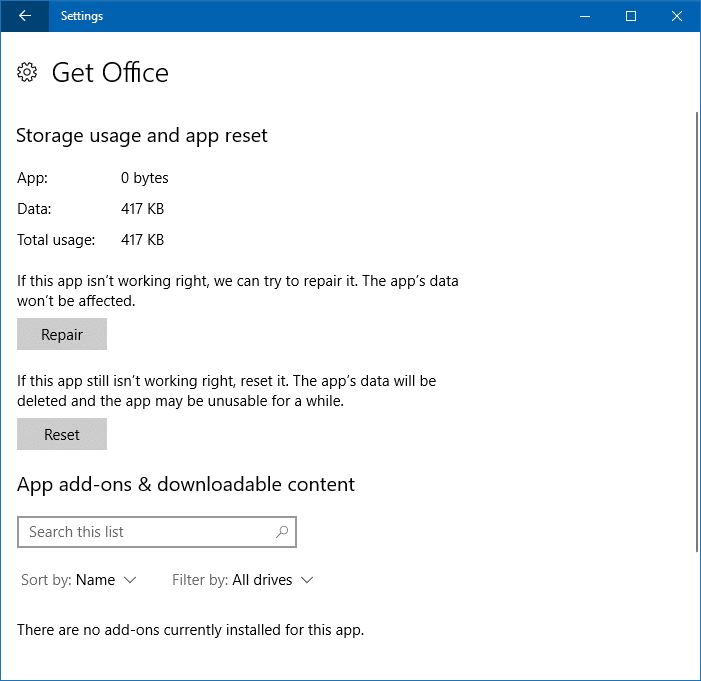This screenshot has height=681, width=701.
Task: Click the magnifier icon in search box
Action: pos(282,532)
